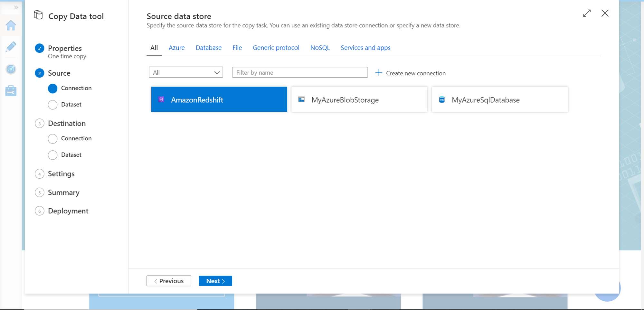Open the Manage toolbox icon in sidebar
Viewport: 644px width, 310px height.
11,90
